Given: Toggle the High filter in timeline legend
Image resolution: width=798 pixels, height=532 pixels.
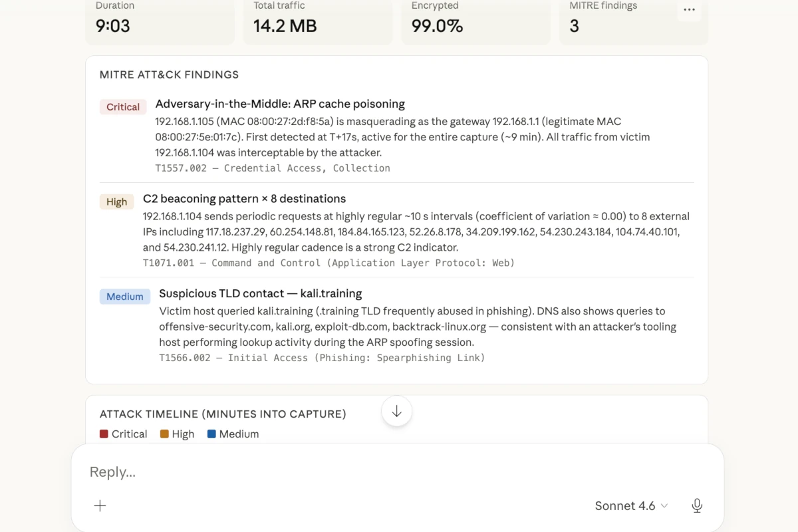Looking at the screenshot, I should coord(177,434).
